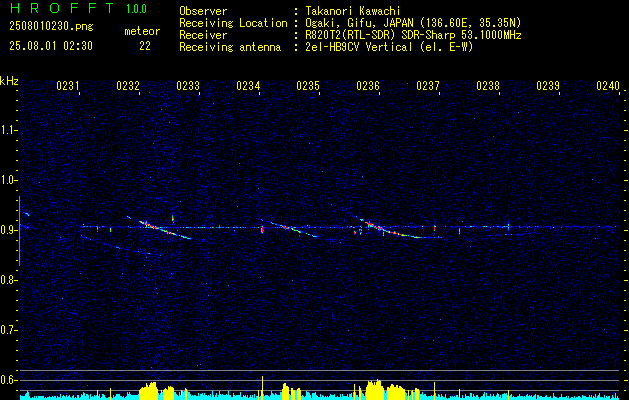629x400 pixels.
Task: Click the 0238 time marker
Action: coord(488,85)
